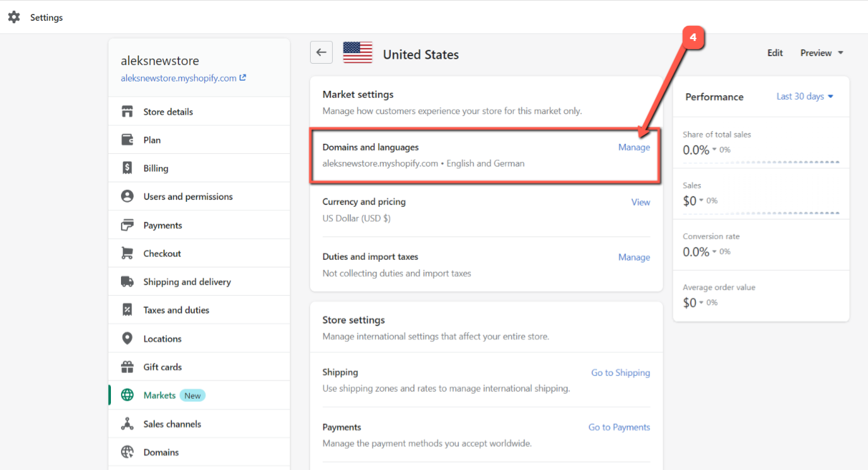Viewport: 868px width, 470px height.
Task: Expand the Preview dropdown
Action: tap(822, 53)
